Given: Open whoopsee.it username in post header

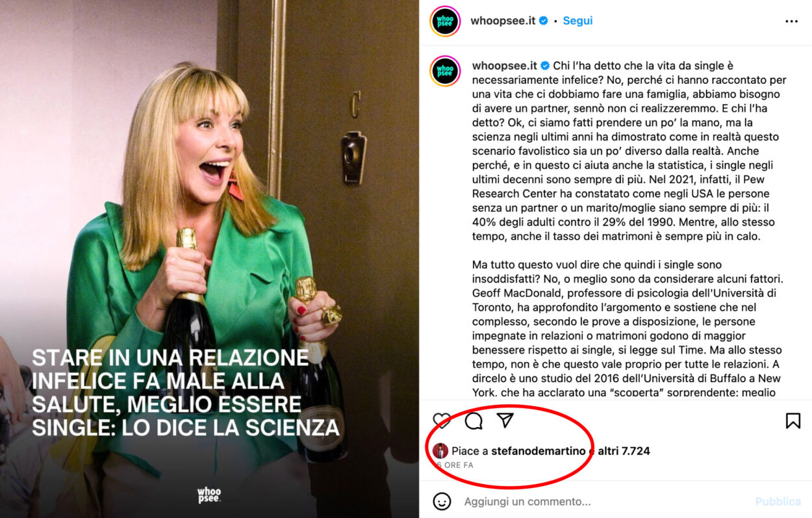Looking at the screenshot, I should coord(503,21).
